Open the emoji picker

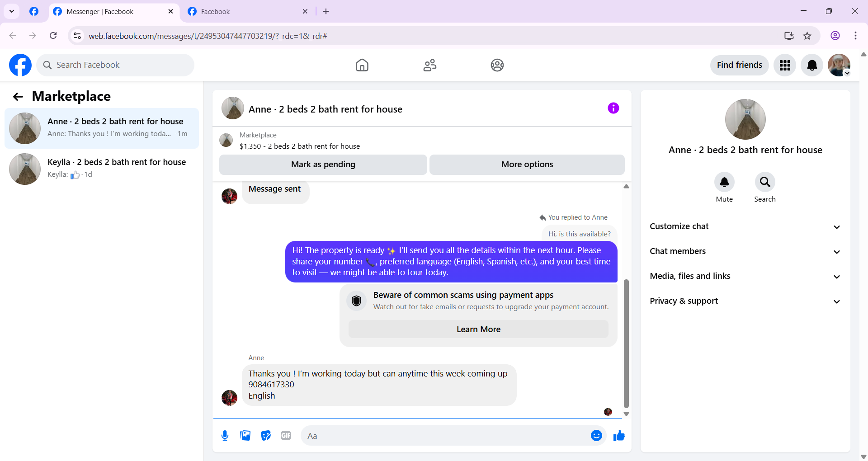pyautogui.click(x=596, y=436)
